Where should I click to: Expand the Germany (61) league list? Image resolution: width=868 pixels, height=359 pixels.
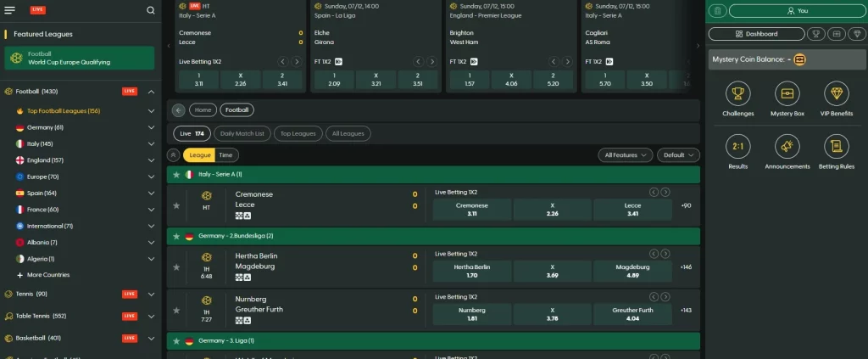[151, 127]
